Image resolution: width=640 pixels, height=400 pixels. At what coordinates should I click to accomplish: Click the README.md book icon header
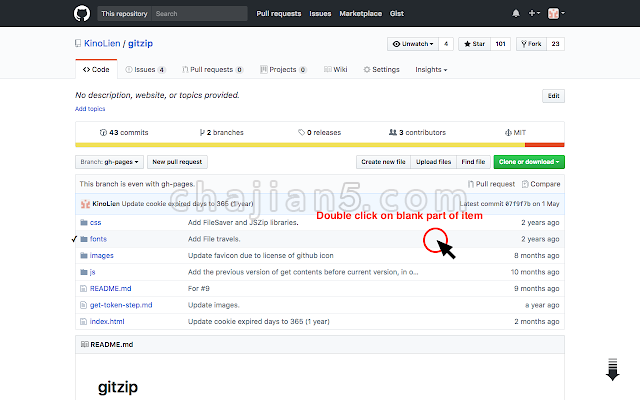coord(84,344)
